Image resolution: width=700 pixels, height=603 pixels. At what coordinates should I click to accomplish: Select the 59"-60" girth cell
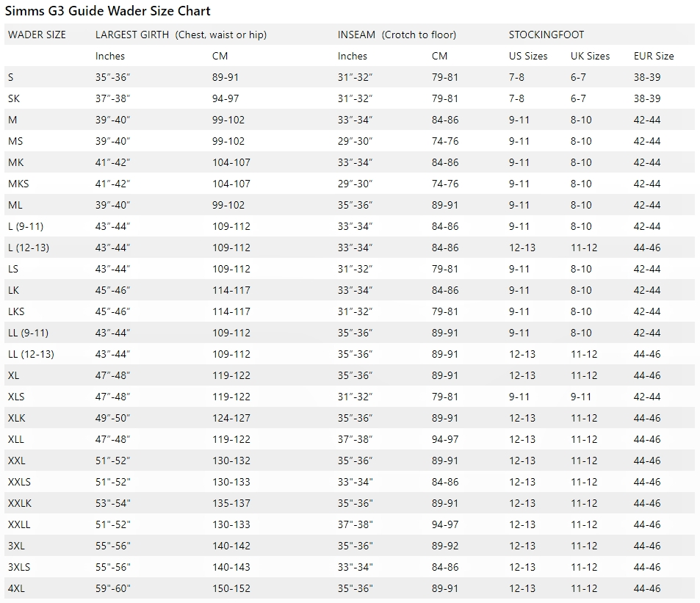[112, 589]
